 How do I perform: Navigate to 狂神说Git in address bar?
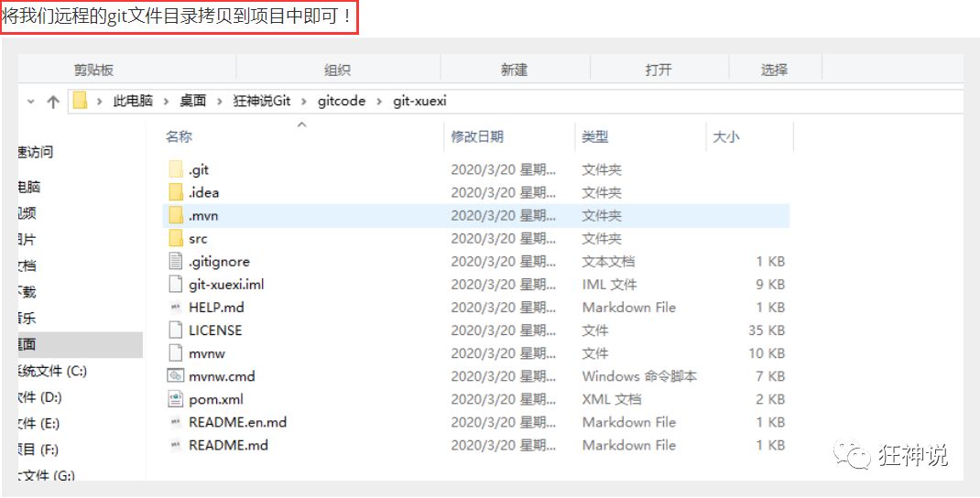click(262, 102)
